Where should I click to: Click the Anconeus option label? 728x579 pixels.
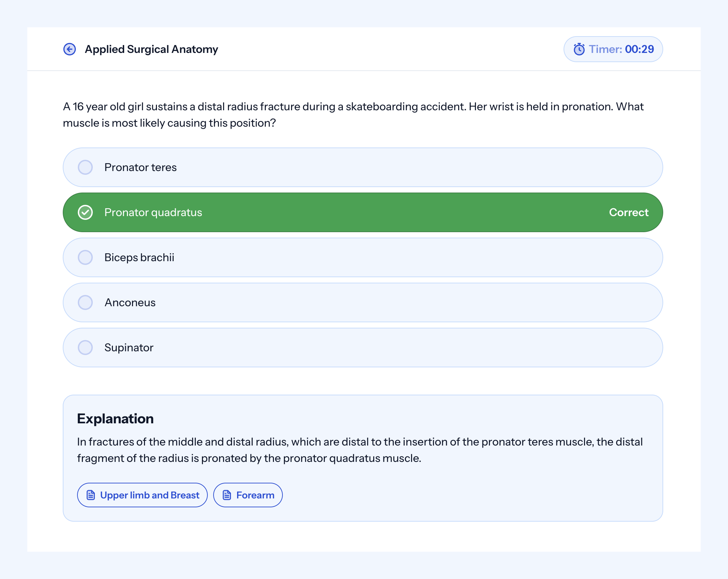130,302
